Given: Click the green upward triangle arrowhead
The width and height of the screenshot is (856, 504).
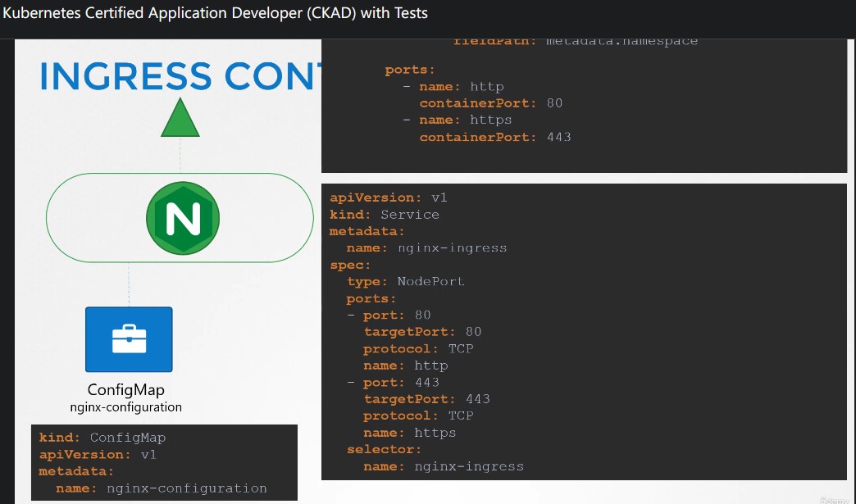Looking at the screenshot, I should coord(180,117).
